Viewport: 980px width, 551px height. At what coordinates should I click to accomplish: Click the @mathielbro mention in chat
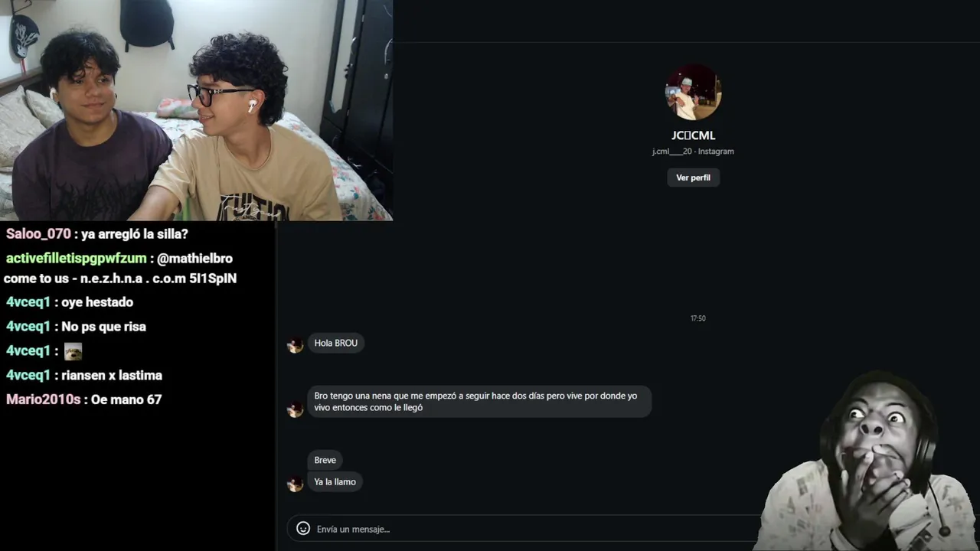point(194,259)
